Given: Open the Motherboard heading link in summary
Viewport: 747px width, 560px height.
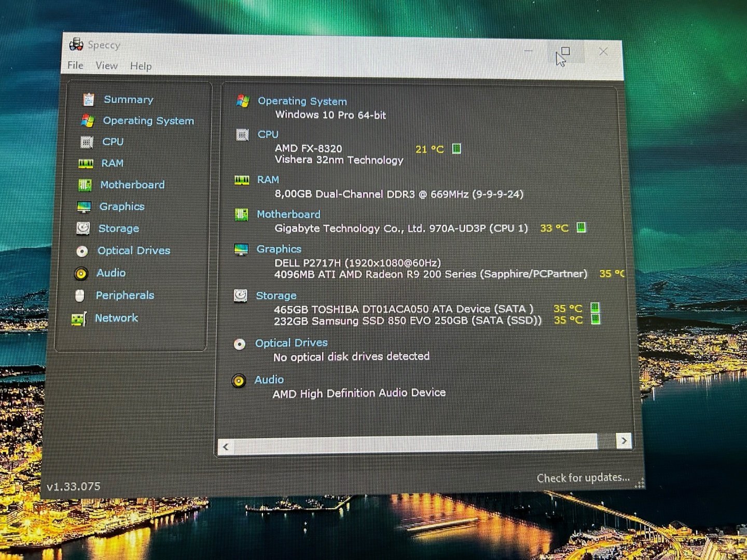Looking at the screenshot, I should pyautogui.click(x=288, y=214).
